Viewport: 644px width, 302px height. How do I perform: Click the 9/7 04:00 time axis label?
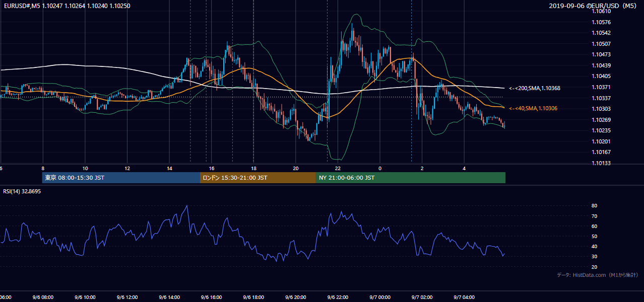(465, 297)
